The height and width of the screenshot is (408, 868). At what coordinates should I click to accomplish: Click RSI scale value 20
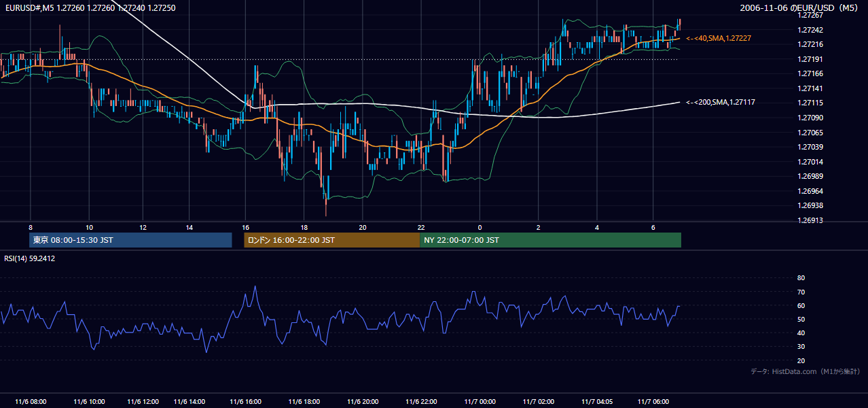click(801, 360)
